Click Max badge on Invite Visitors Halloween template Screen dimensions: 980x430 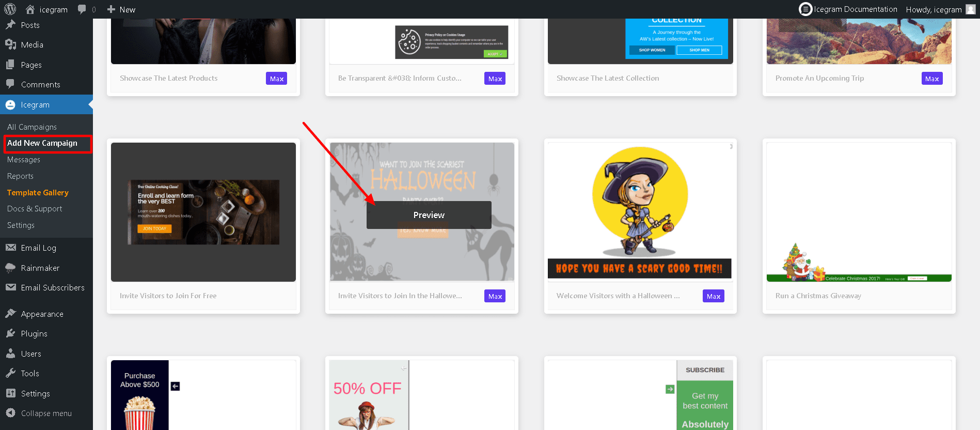(x=495, y=296)
